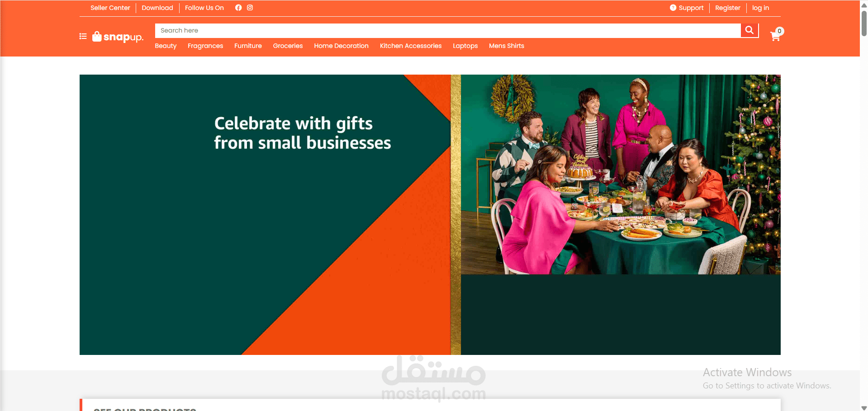Select the Beauty category
868x411 pixels.
click(166, 46)
